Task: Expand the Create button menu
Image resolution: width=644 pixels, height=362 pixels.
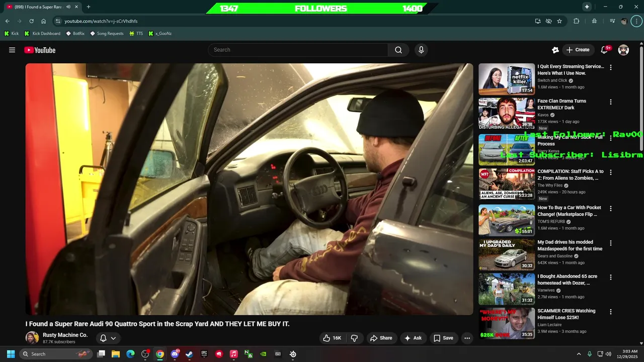Action: click(x=578, y=50)
